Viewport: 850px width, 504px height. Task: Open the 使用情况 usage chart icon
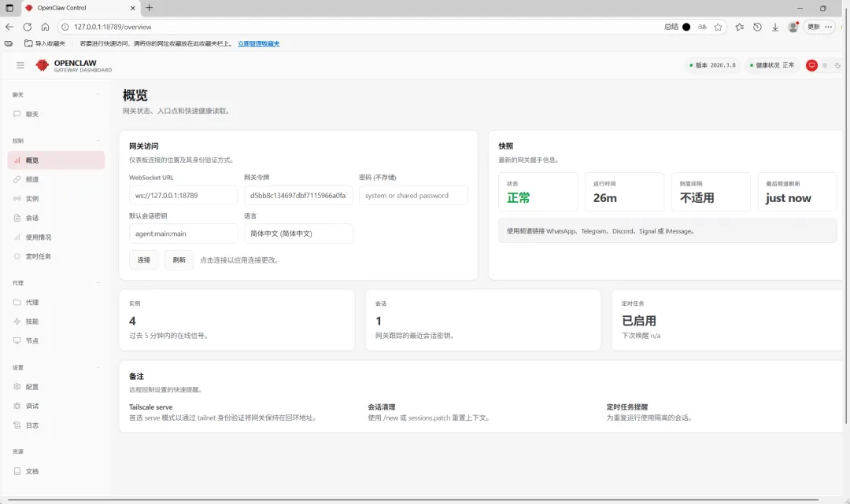coord(17,237)
